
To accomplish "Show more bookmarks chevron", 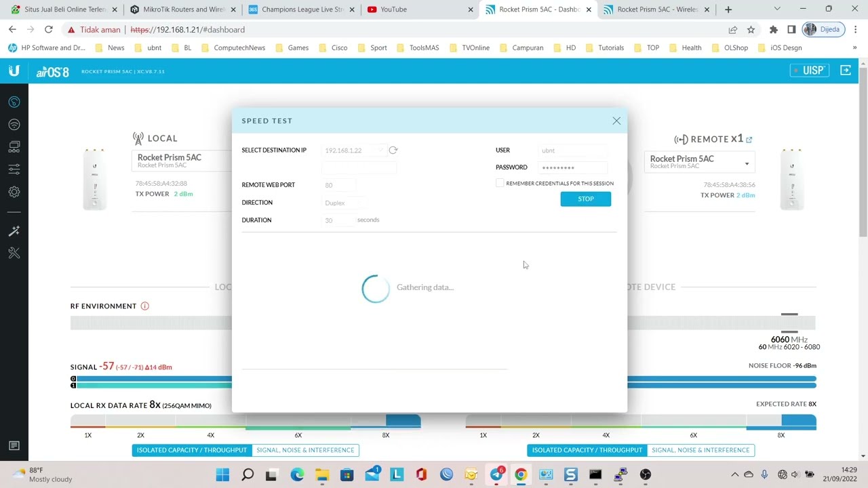I will tap(854, 48).
